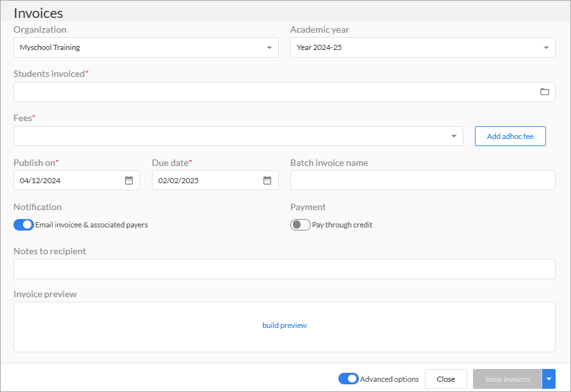Open the Publish on calendar icon
This screenshot has width=571, height=392.
tap(129, 180)
